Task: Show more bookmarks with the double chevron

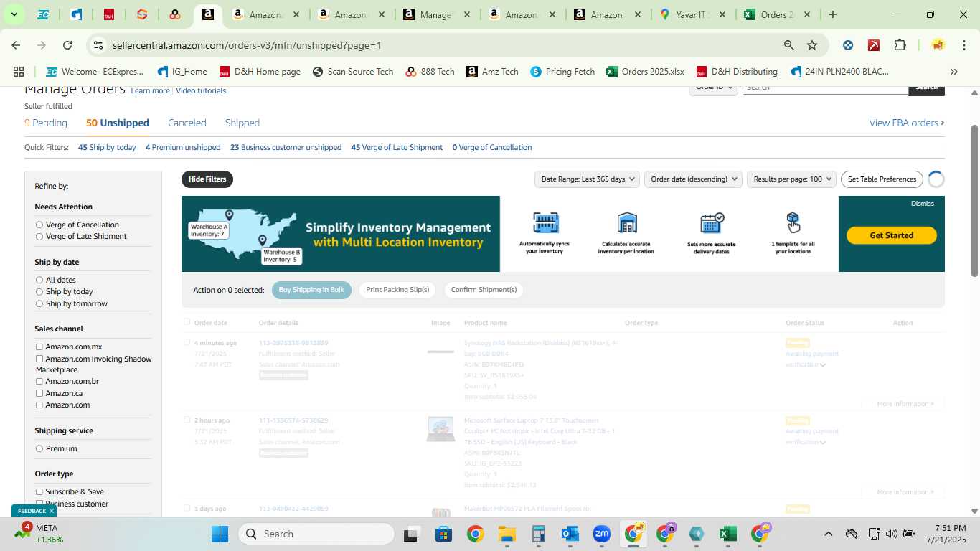Action: 954,72
